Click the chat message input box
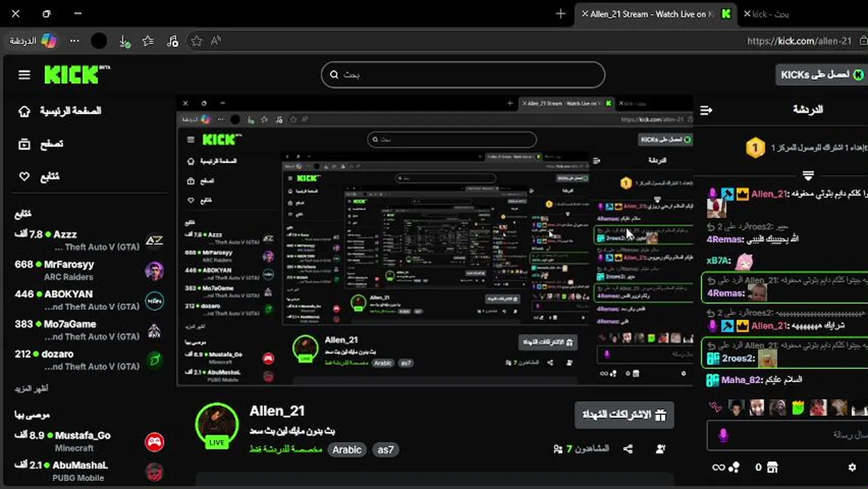The image size is (868, 489). click(788, 435)
